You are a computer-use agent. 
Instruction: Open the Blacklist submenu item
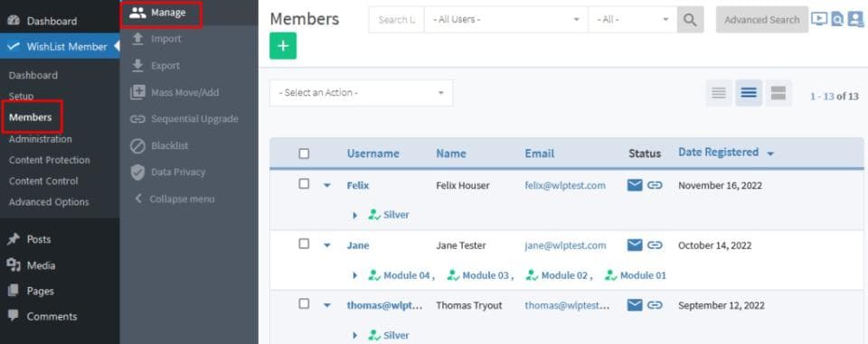189,145
